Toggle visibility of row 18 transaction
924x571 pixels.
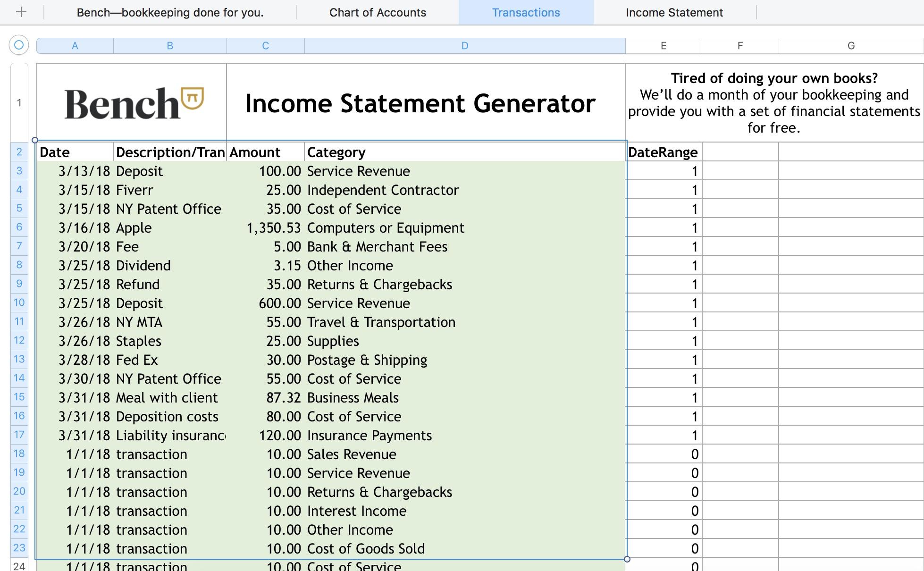pyautogui.click(x=18, y=455)
